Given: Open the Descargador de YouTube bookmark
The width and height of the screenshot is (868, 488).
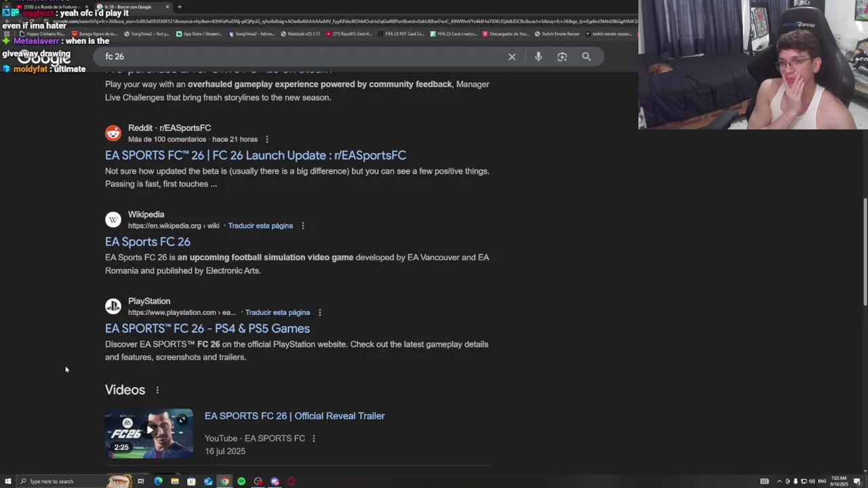Looking at the screenshot, I should (506, 33).
